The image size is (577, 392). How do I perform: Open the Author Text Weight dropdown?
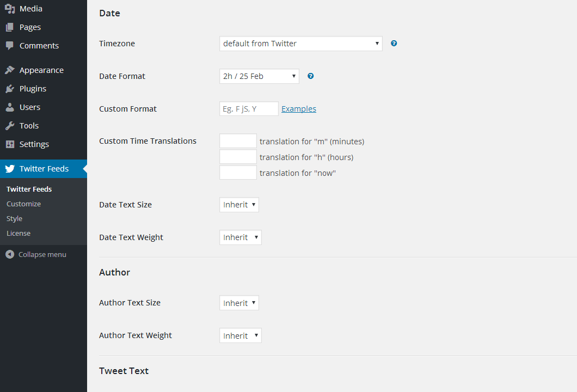[x=240, y=336]
